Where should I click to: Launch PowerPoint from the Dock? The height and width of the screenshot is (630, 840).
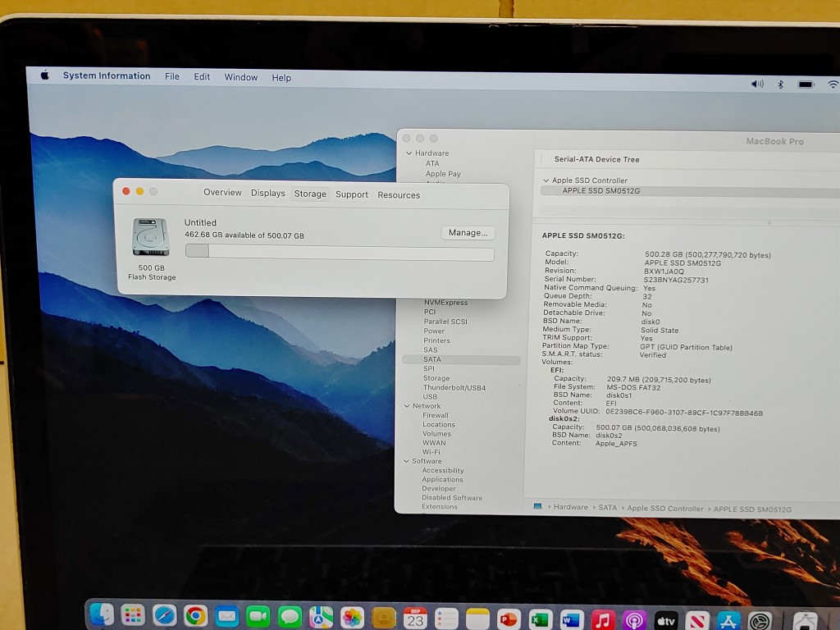coord(509,620)
